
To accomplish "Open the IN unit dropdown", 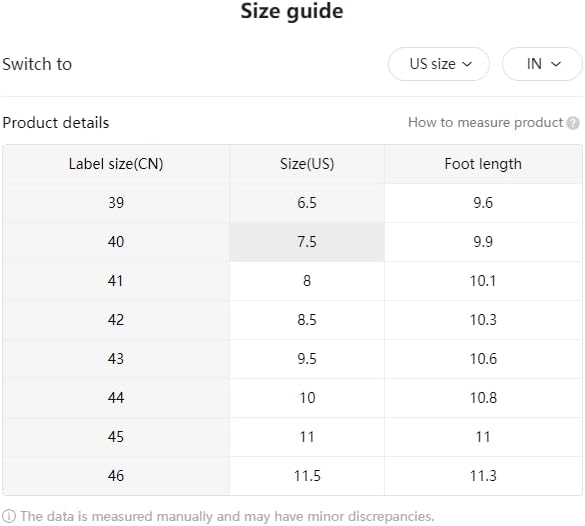I will click(542, 64).
